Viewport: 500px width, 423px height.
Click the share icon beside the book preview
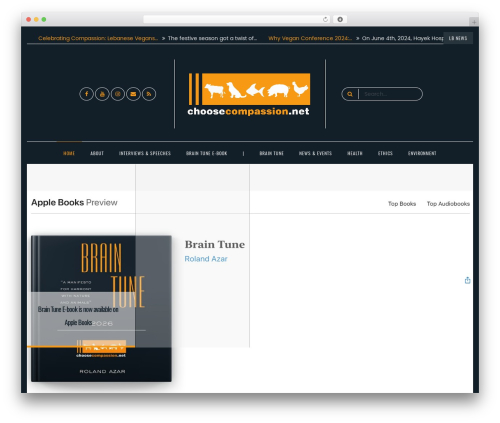(468, 280)
